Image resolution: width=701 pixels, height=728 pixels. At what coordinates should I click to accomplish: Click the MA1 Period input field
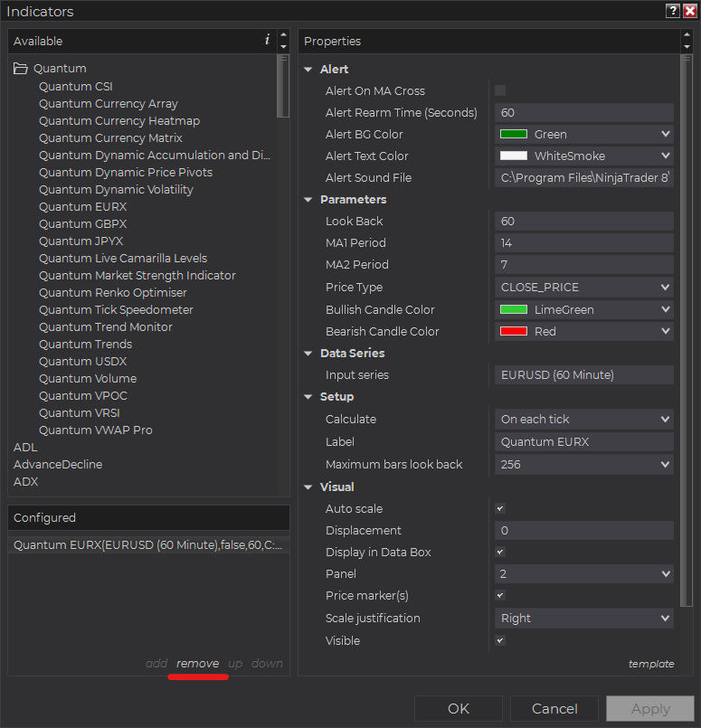coord(584,243)
